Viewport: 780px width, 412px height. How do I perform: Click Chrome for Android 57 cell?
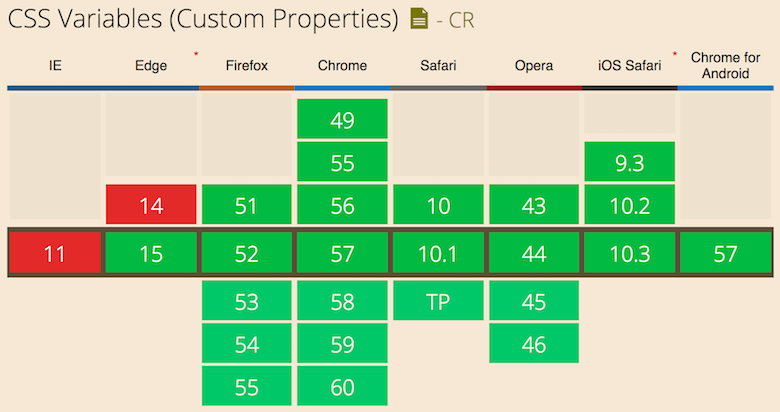[x=725, y=254]
